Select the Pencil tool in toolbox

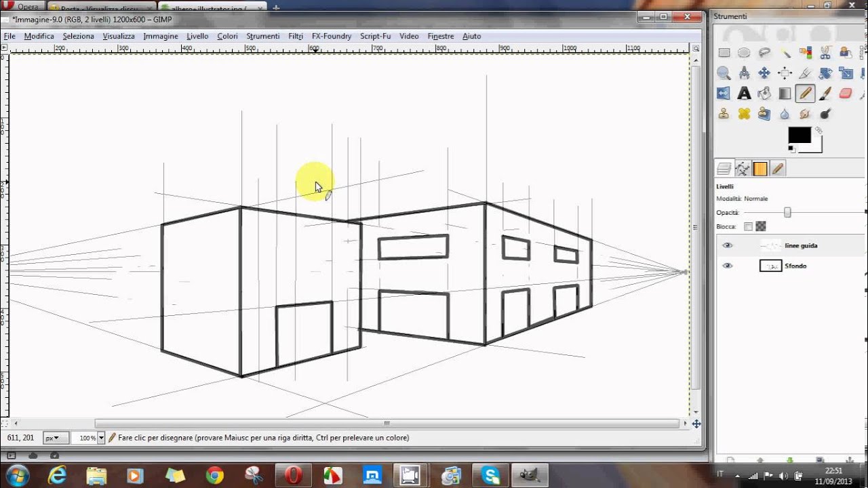pyautogui.click(x=805, y=94)
